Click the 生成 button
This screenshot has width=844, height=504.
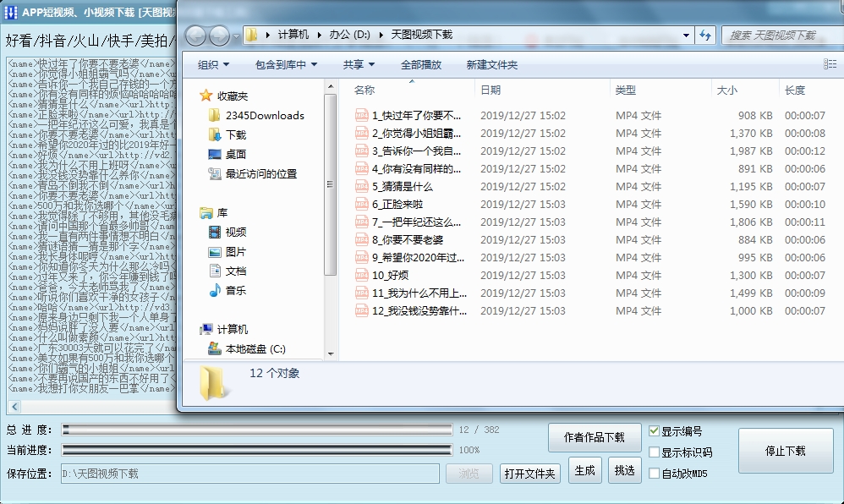click(584, 471)
